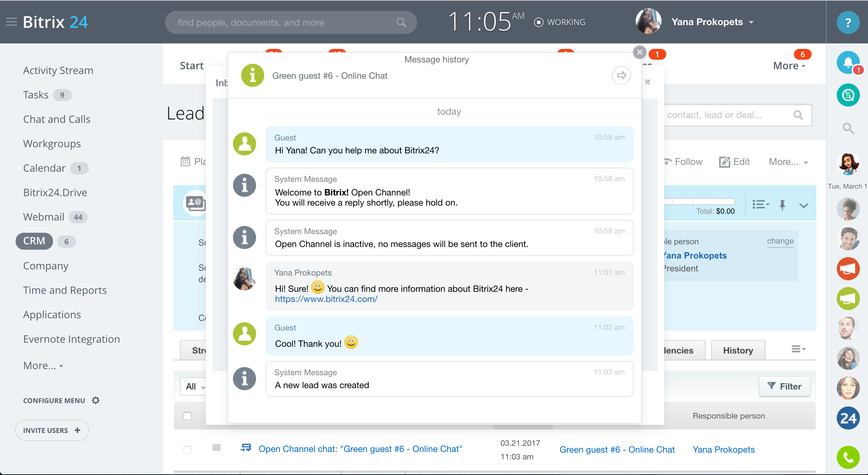The height and width of the screenshot is (475, 868).
Task: Click the pin icon next to Total
Action: point(782,205)
